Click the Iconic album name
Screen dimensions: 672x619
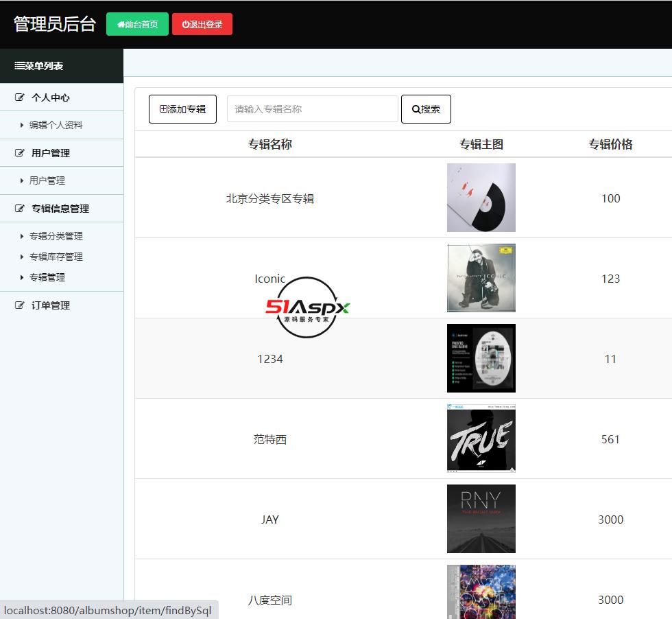tap(270, 279)
